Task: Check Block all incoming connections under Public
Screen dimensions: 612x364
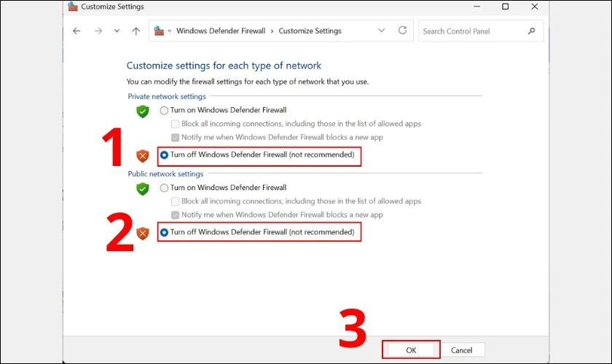Action: tap(176, 202)
